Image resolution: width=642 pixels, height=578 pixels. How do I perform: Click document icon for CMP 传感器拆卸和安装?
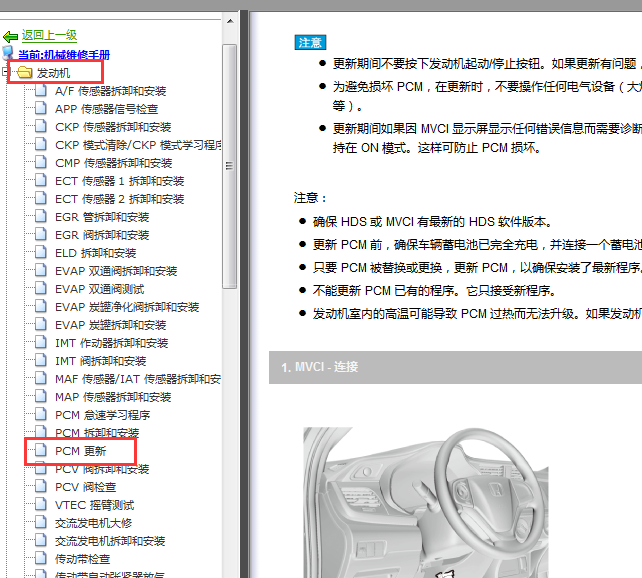41,163
